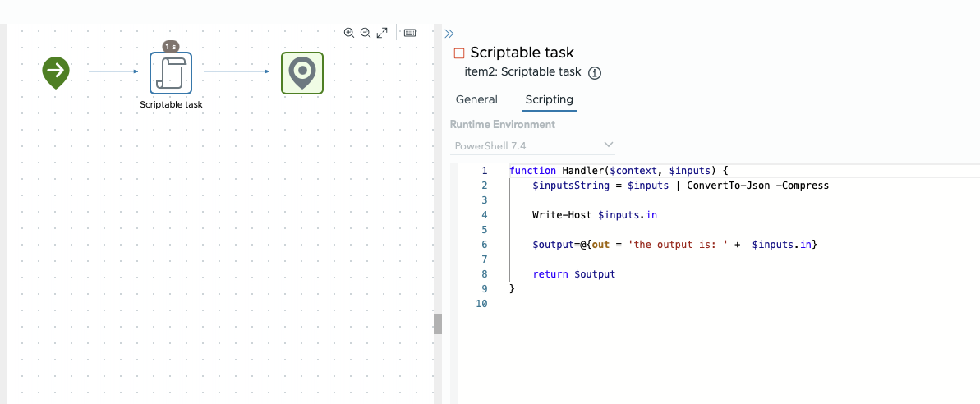The width and height of the screenshot is (980, 404).
Task: Click 'the output is: ' string literal
Action: click(x=679, y=245)
